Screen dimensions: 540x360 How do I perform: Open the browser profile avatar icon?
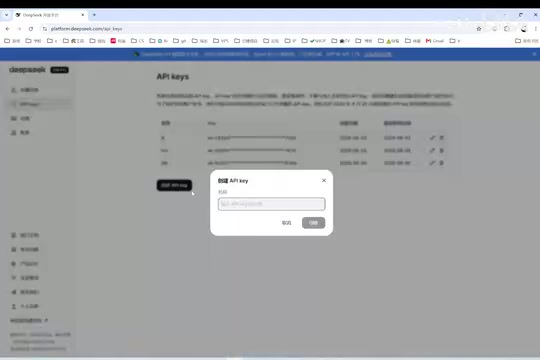(524, 29)
